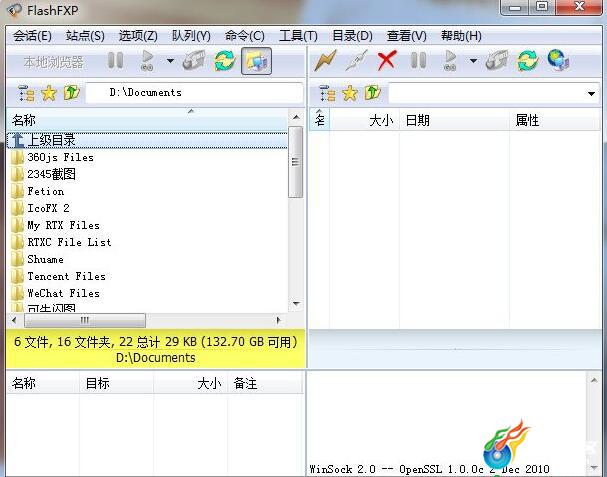The height and width of the screenshot is (477, 607).
Task: Refresh the local file list
Action: [225, 61]
